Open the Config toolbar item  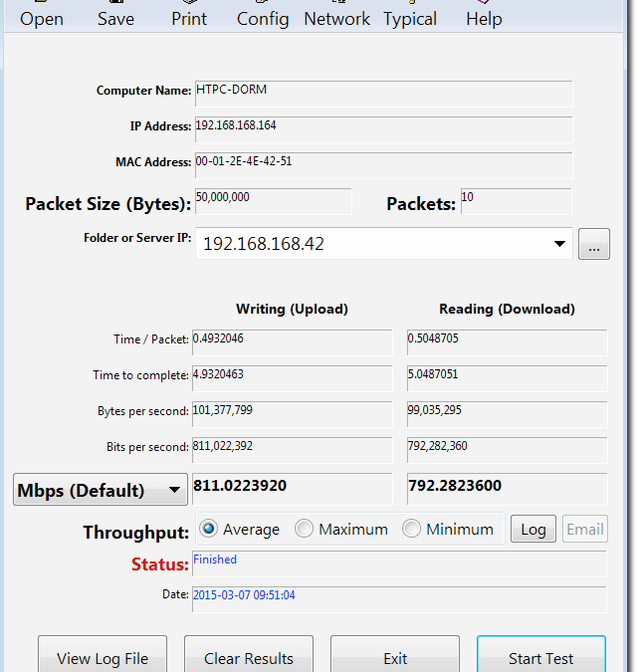263,18
